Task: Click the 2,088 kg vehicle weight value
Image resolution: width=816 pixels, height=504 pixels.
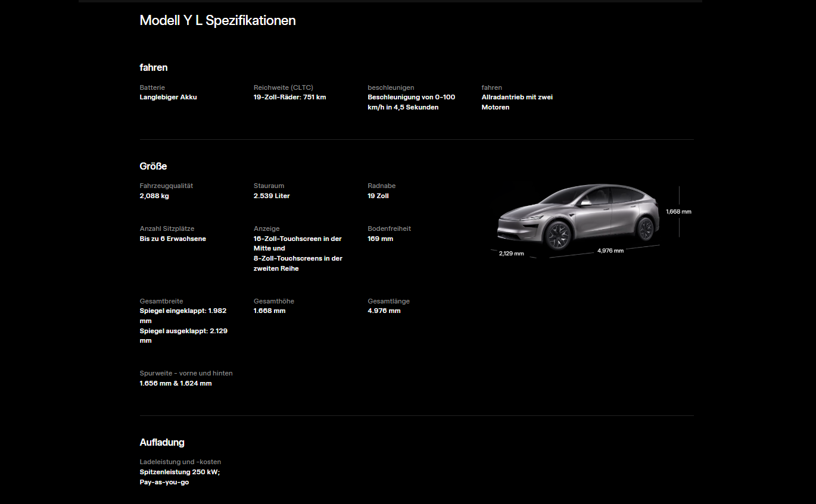Action: (154, 196)
